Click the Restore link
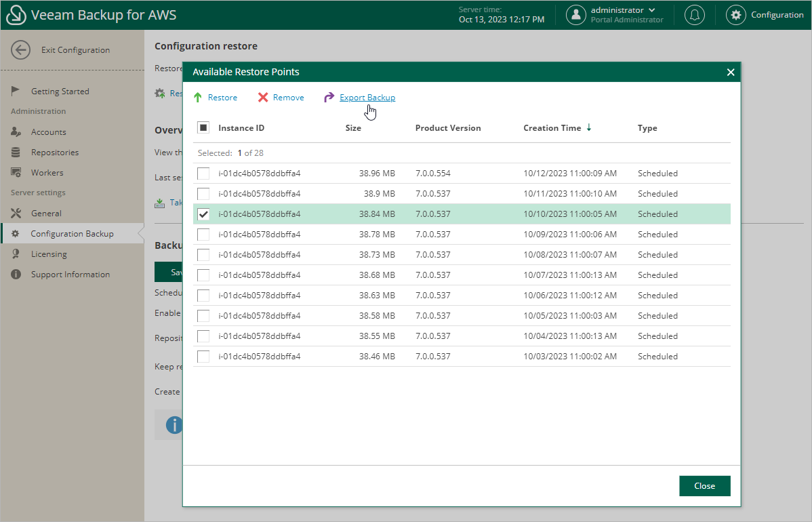This screenshot has width=812, height=522. pos(223,98)
